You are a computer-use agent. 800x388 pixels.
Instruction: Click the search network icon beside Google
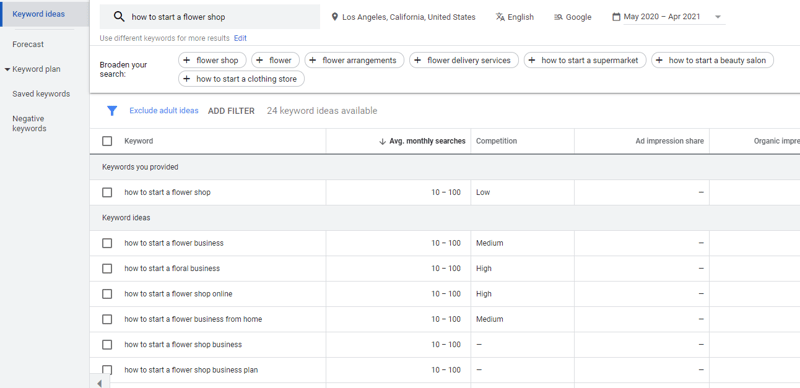click(558, 17)
